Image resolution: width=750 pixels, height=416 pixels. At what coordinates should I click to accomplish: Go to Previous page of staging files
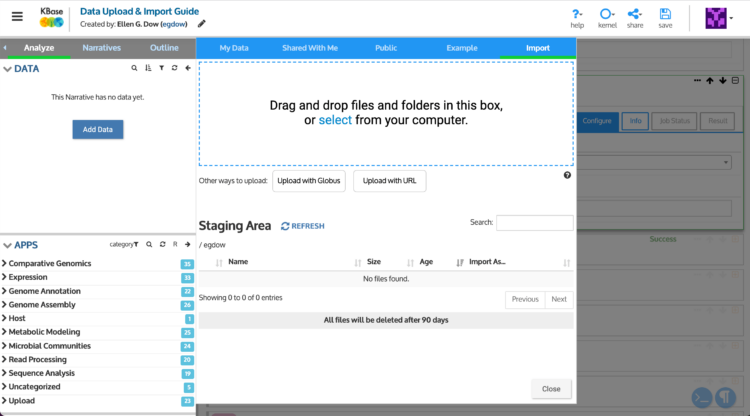tap(525, 299)
